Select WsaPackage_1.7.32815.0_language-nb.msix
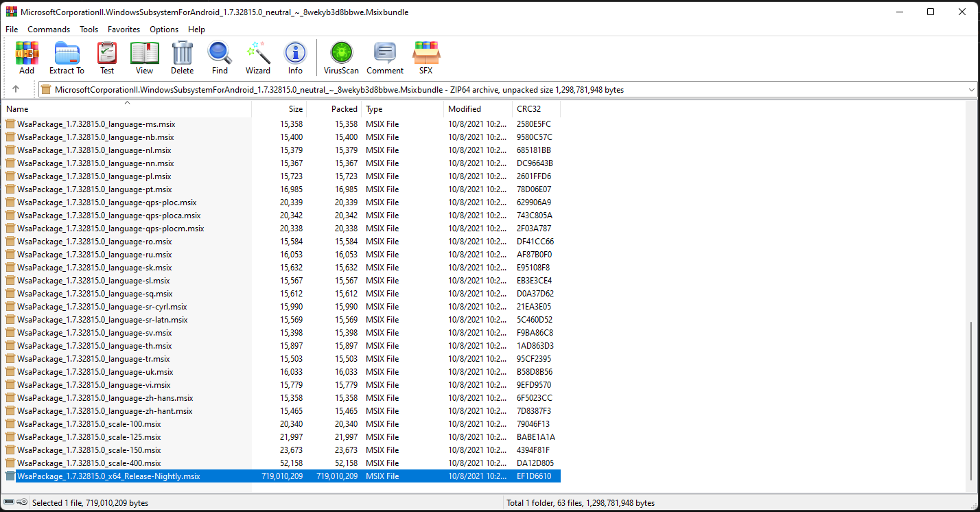This screenshot has height=512, width=980. point(95,137)
